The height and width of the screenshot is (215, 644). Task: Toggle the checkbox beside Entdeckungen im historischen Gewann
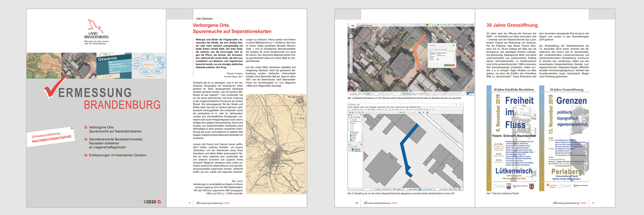[x=86, y=154]
